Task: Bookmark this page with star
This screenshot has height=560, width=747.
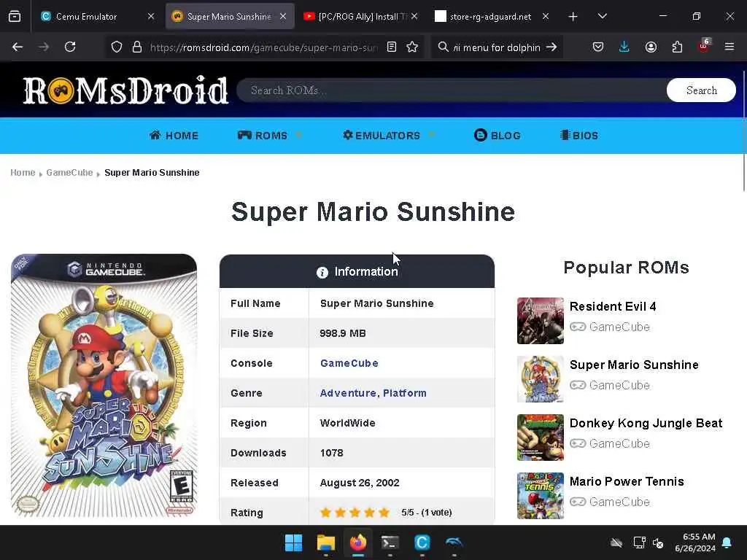Action: pyautogui.click(x=413, y=47)
